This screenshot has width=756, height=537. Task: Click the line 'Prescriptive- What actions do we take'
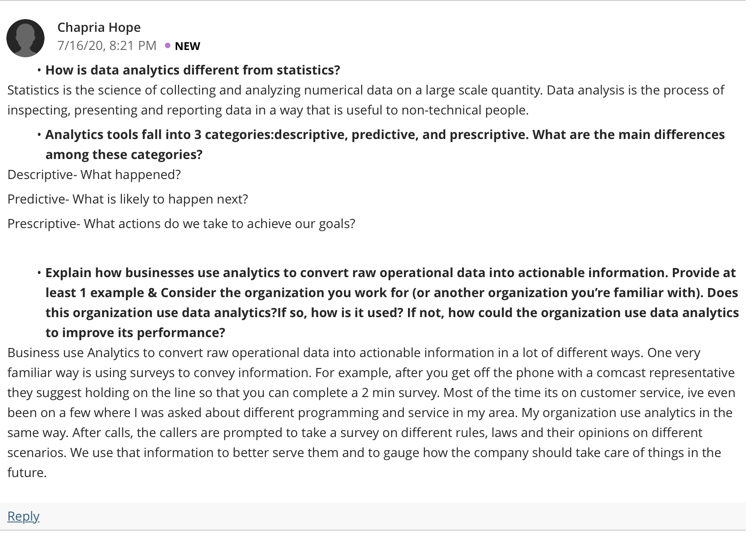coord(181,224)
